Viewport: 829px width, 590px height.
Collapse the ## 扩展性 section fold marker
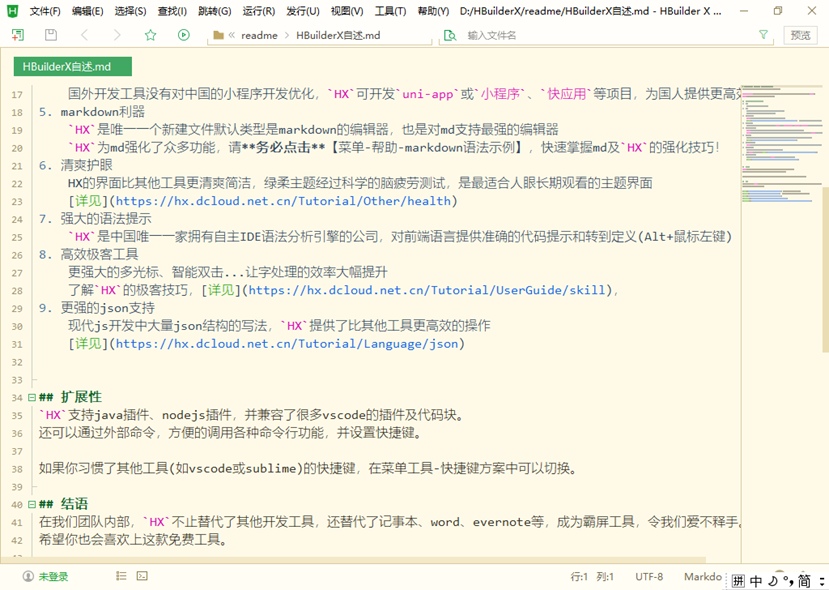click(x=32, y=398)
